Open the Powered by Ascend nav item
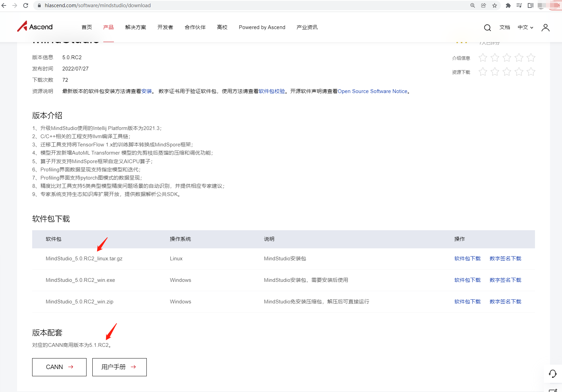The width and height of the screenshot is (562, 392). [x=262, y=27]
